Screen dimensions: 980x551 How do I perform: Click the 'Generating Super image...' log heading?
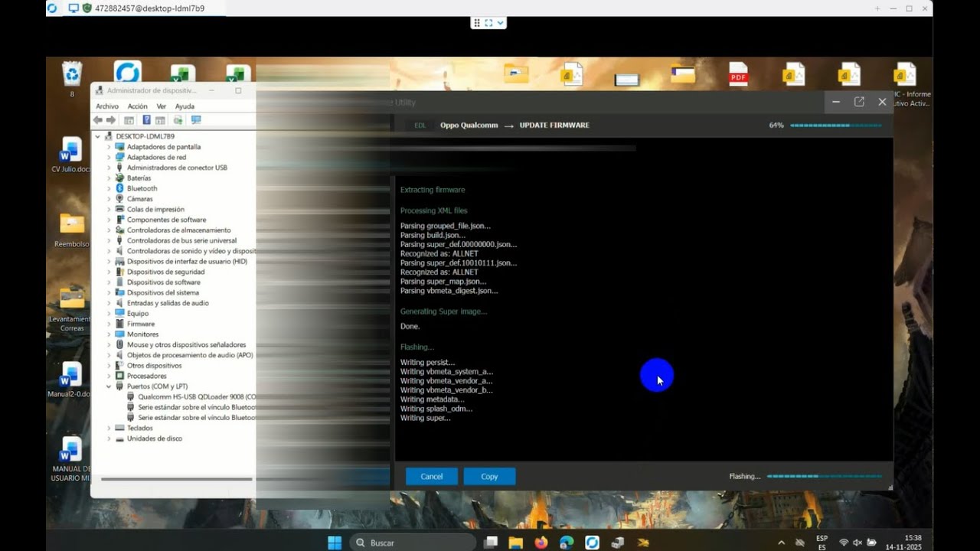click(443, 311)
